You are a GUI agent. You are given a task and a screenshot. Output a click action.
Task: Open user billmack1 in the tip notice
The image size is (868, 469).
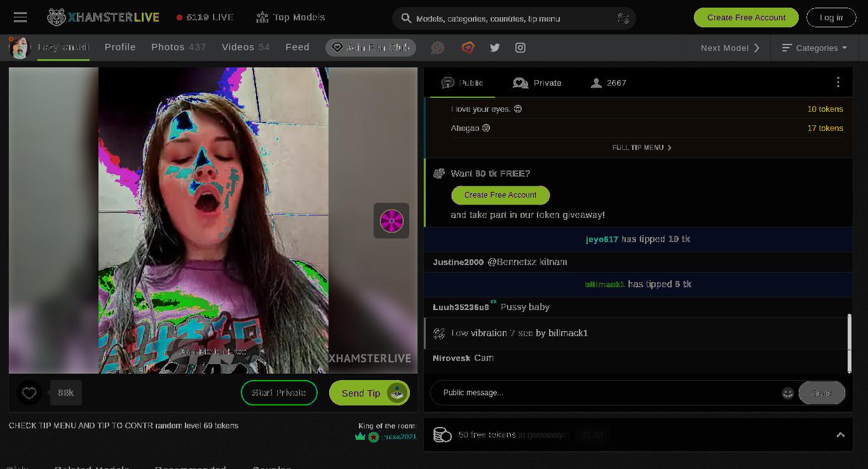point(604,285)
